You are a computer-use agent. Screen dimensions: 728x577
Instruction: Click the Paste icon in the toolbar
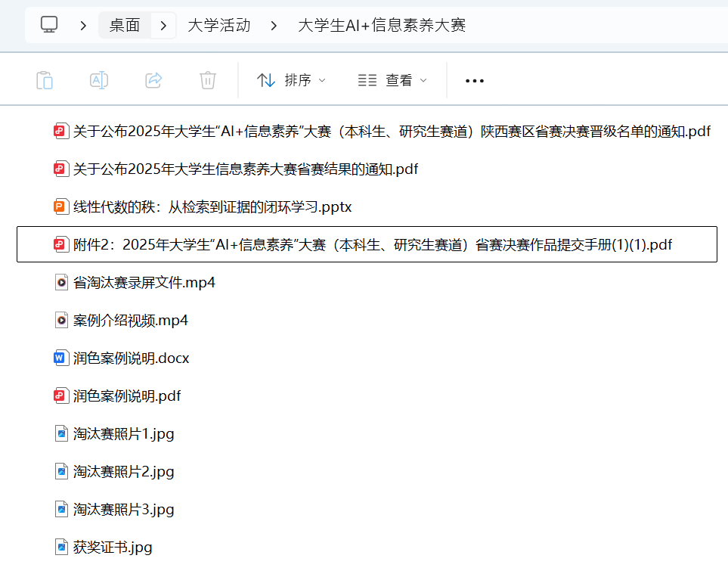pos(45,79)
